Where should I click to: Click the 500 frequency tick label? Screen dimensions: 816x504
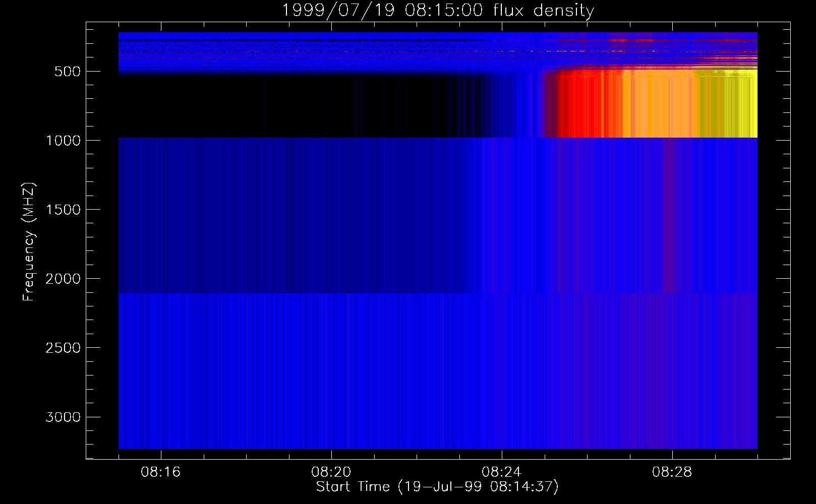point(68,72)
